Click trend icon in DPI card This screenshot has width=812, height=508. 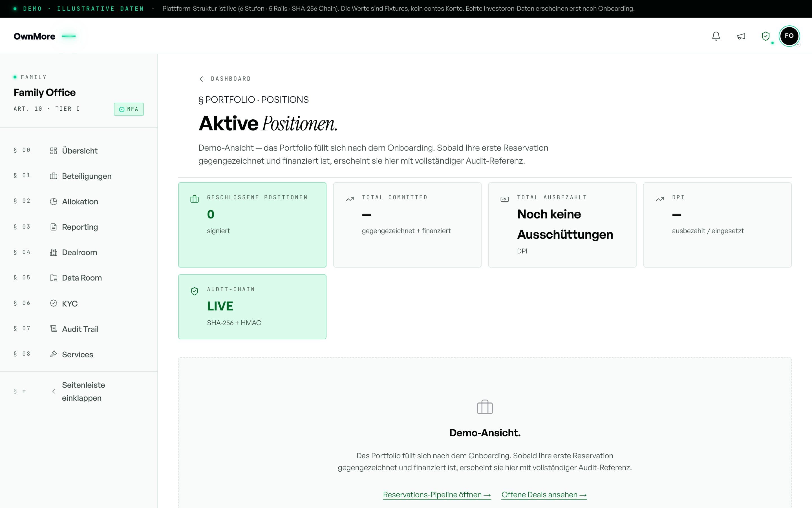[x=660, y=199]
